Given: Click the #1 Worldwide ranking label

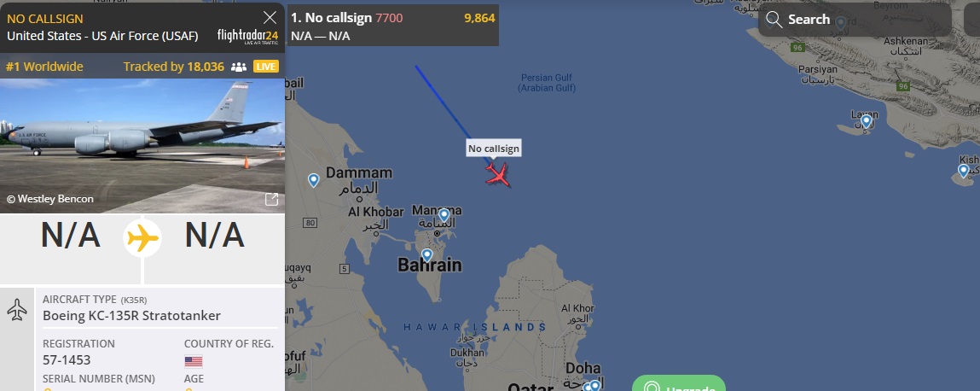Looking at the screenshot, I should pyautogui.click(x=44, y=67).
